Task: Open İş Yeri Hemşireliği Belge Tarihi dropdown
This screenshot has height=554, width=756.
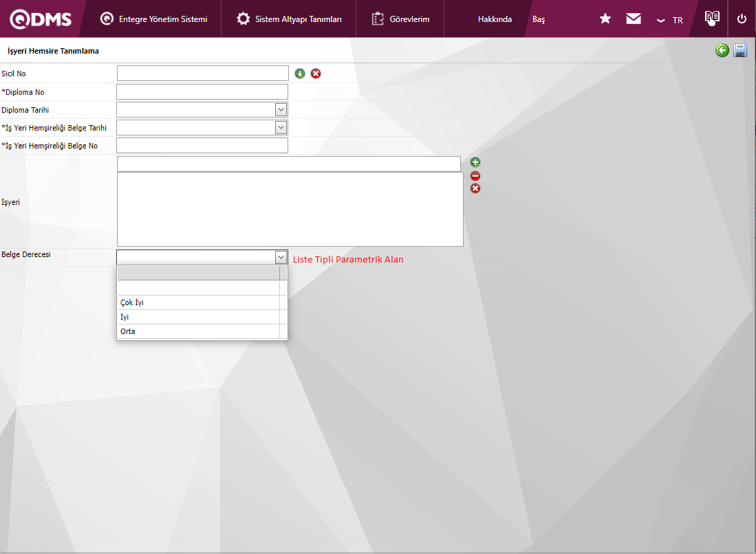Action: click(281, 128)
